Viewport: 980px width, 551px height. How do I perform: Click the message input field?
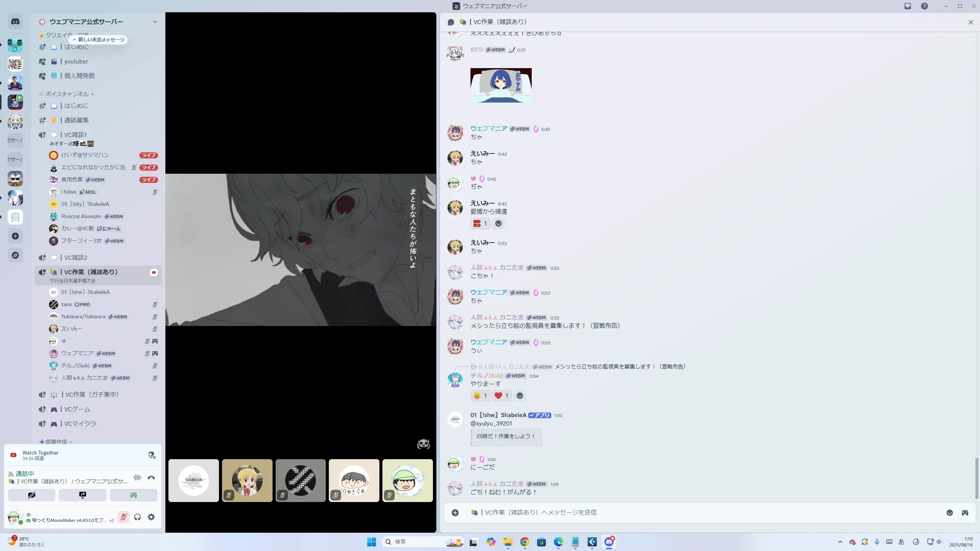[689, 513]
